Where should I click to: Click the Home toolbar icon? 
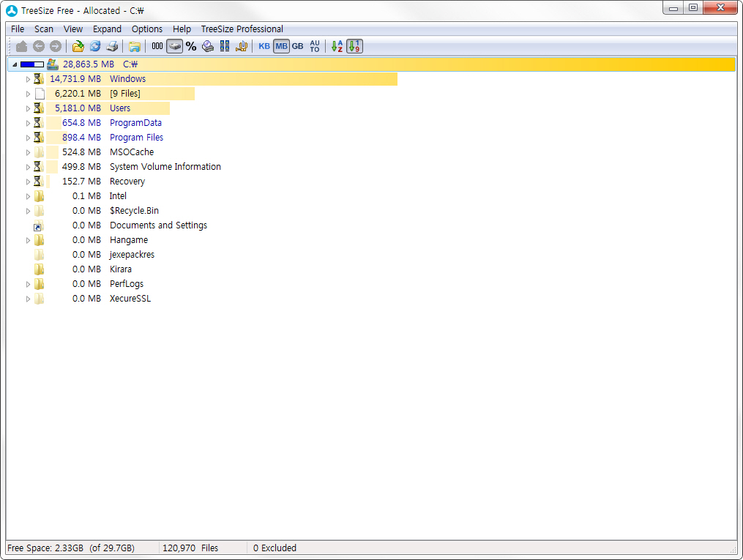pos(22,46)
